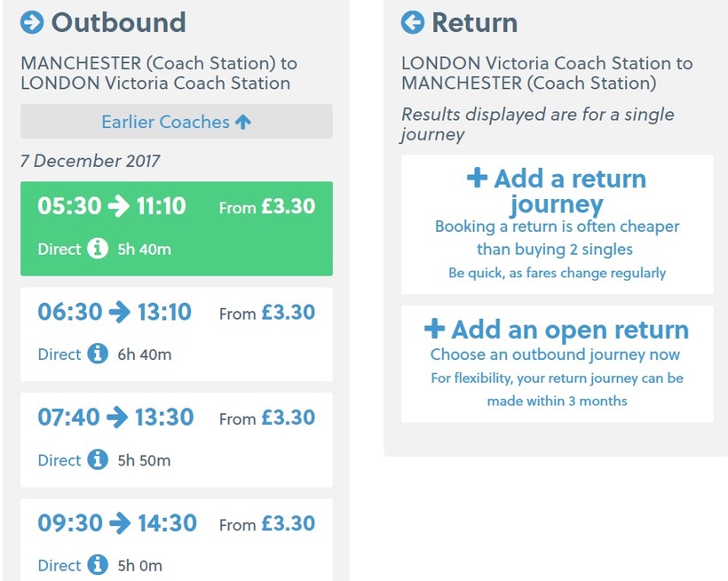Click Direct link on 07:40 coach
Viewport: 728px width, 581px height.
pos(59,460)
